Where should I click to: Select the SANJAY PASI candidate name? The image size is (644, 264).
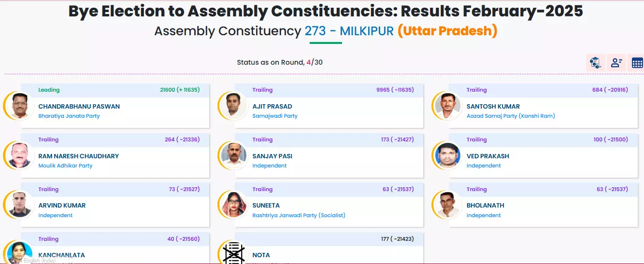[272, 156]
